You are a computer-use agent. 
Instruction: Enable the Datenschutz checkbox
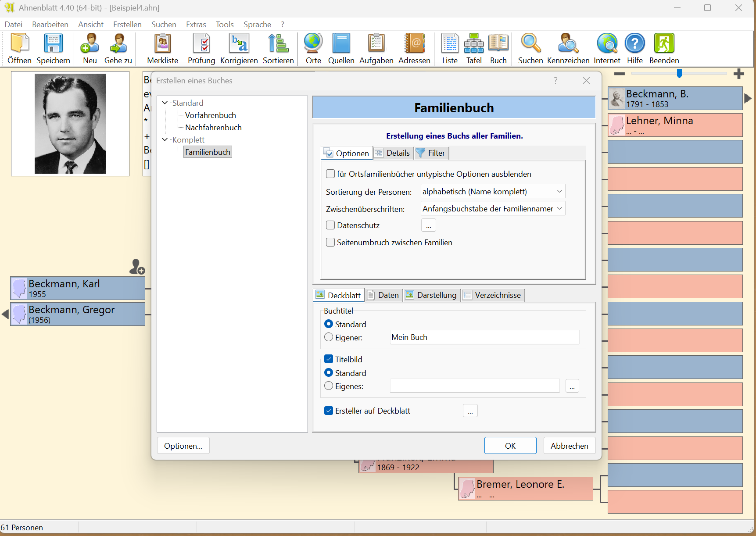(x=330, y=225)
